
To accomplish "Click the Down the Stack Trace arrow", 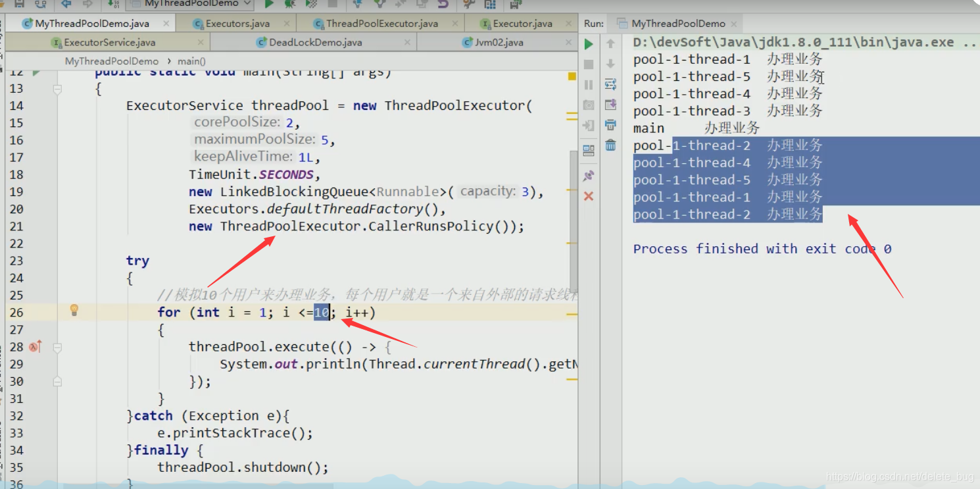I will tap(610, 64).
